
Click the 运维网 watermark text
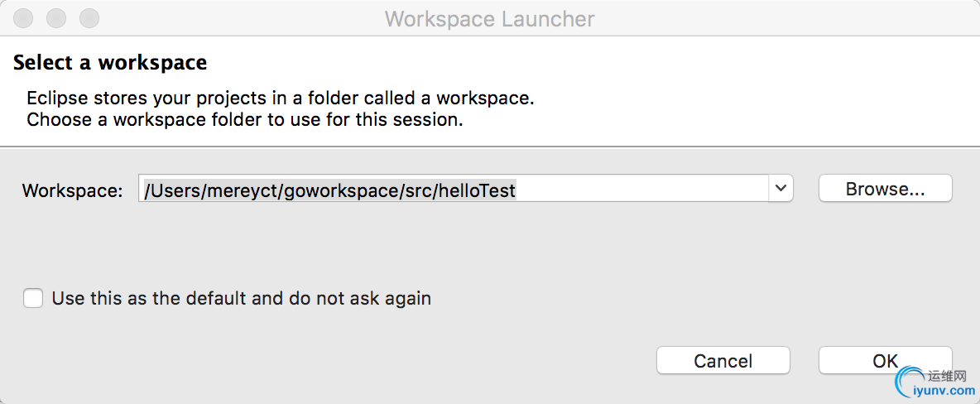(947, 376)
